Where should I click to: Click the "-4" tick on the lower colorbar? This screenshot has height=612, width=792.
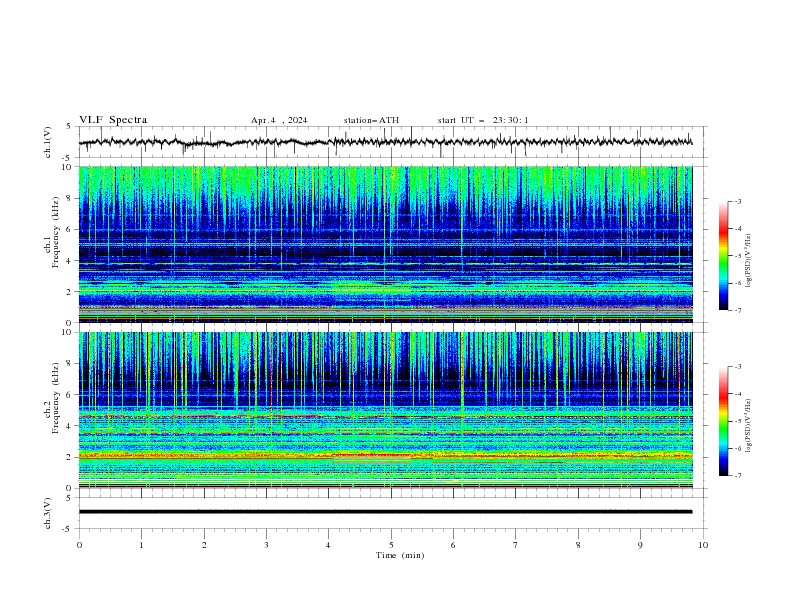[x=738, y=394]
